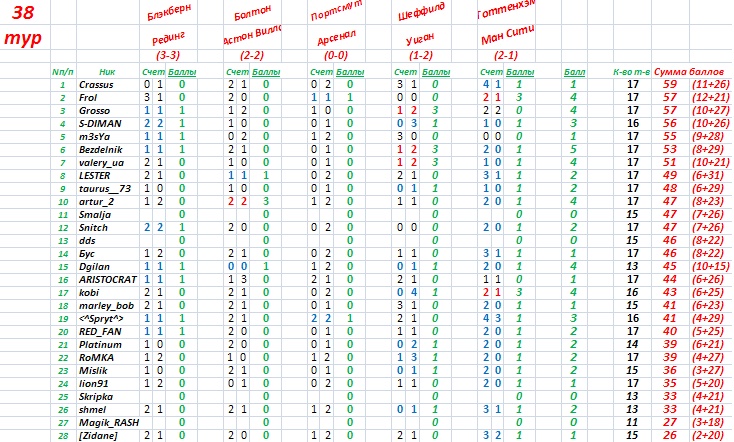This screenshot has height=442, width=734.
Task: Click the "38 тур" round title
Action: coord(22,27)
